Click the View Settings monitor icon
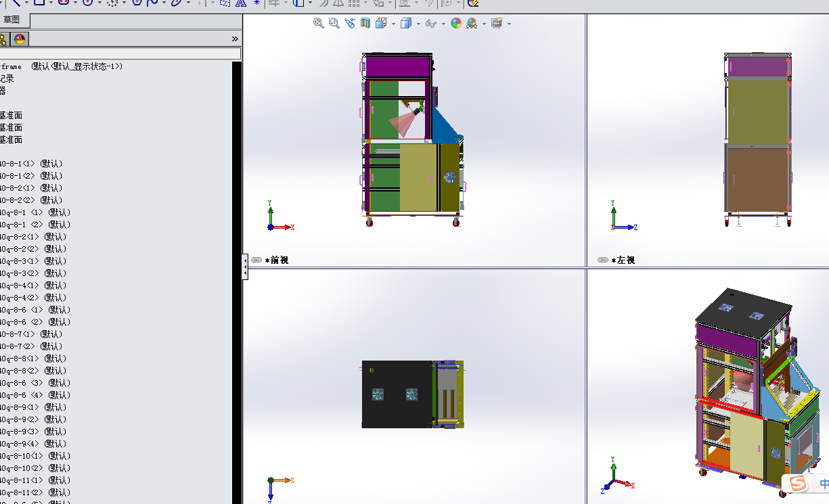 (x=497, y=23)
